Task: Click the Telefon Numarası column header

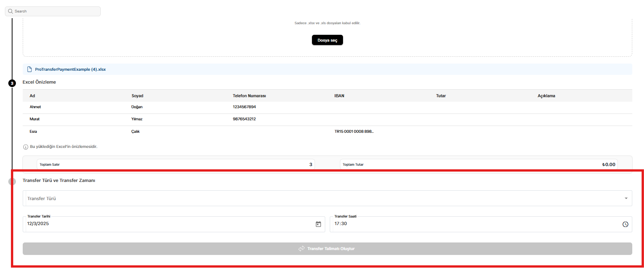Action: tap(249, 96)
